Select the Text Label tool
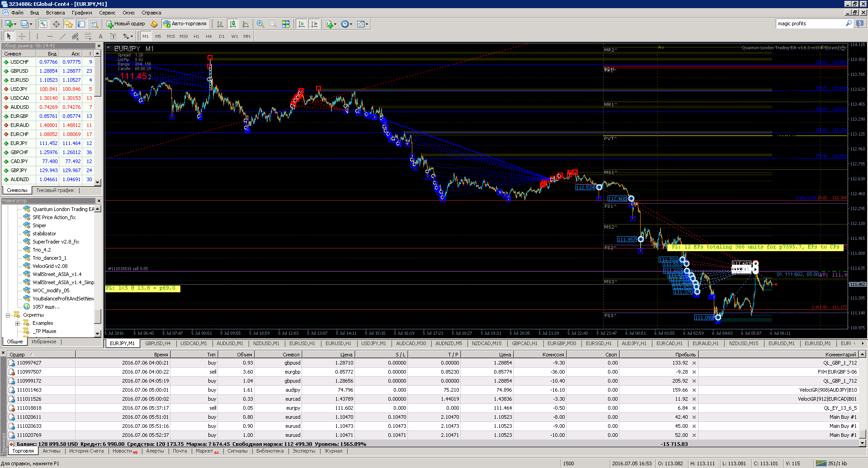 point(113,36)
